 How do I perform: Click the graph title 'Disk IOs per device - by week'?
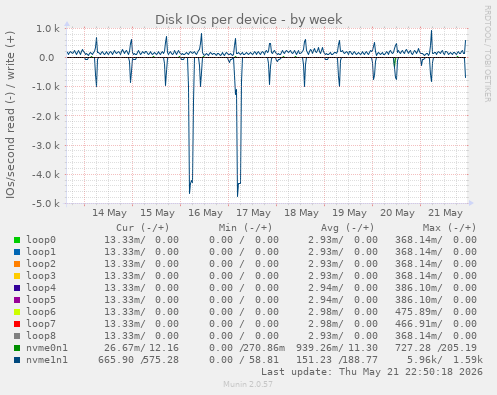click(x=249, y=20)
